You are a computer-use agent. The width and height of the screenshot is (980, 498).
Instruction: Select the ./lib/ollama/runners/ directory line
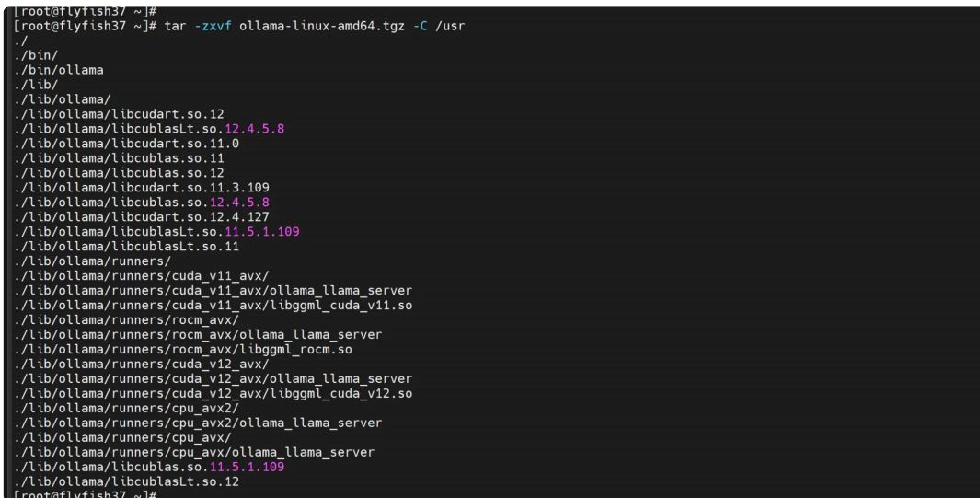(93, 261)
